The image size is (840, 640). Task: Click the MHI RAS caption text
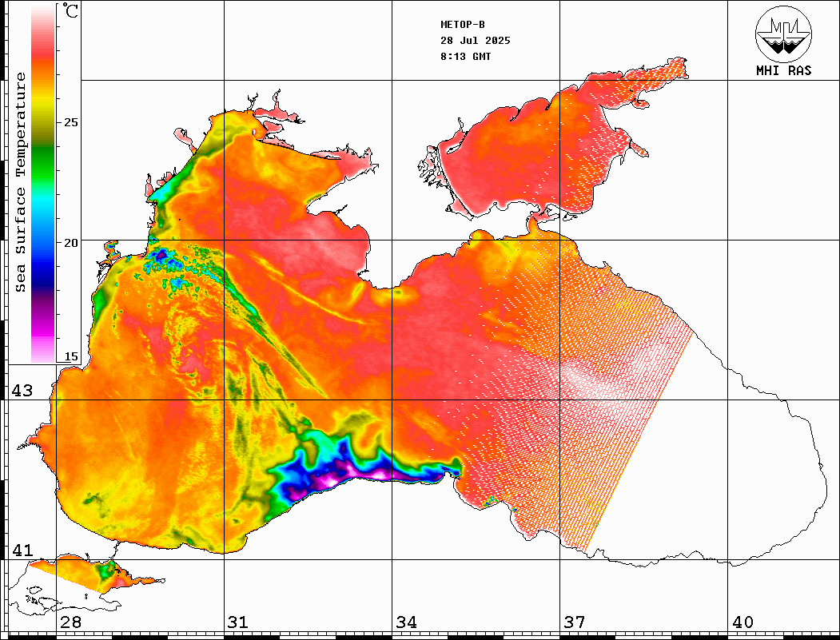(783, 70)
